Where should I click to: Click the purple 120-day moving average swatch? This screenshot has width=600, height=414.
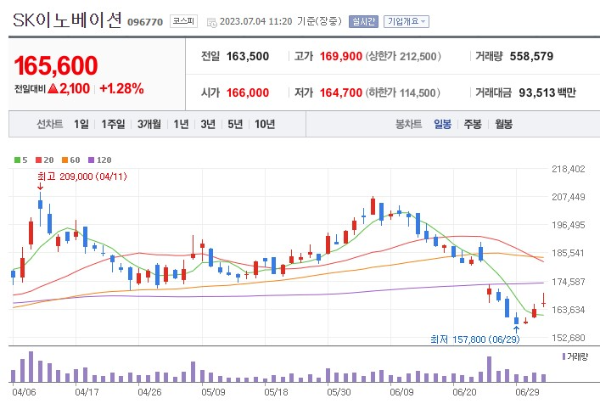tap(91, 160)
